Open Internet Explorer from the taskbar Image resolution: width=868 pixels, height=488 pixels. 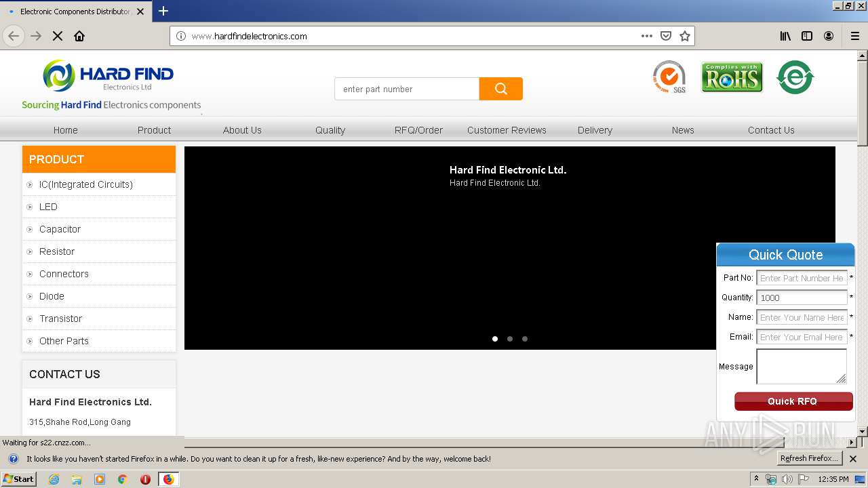coord(54,479)
